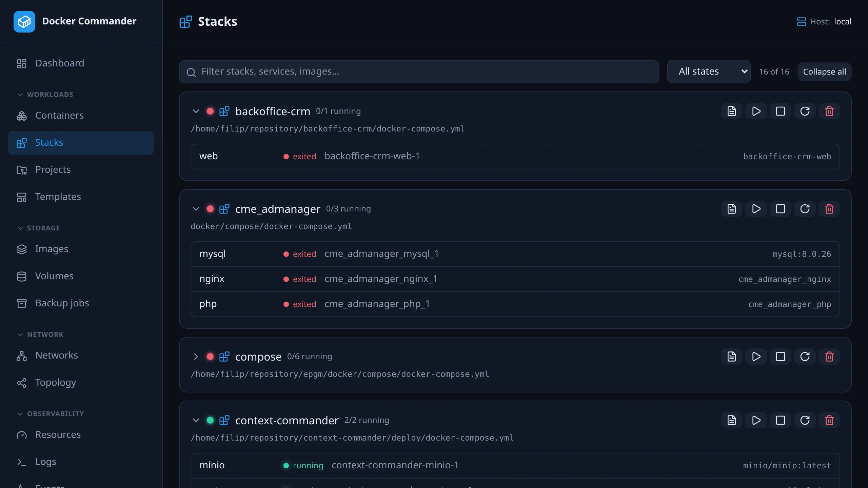The height and width of the screenshot is (488, 868).
Task: Focus the Filter stacks search field
Action: pyautogui.click(x=419, y=72)
